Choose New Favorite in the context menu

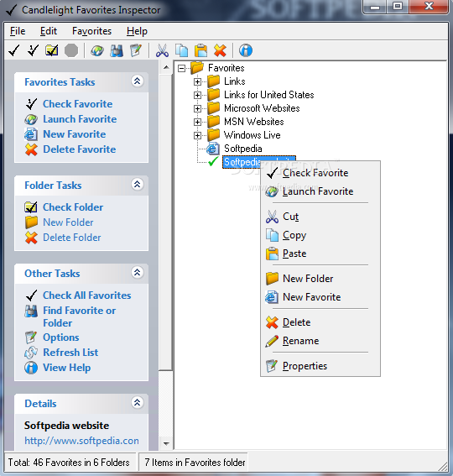[x=320, y=297]
